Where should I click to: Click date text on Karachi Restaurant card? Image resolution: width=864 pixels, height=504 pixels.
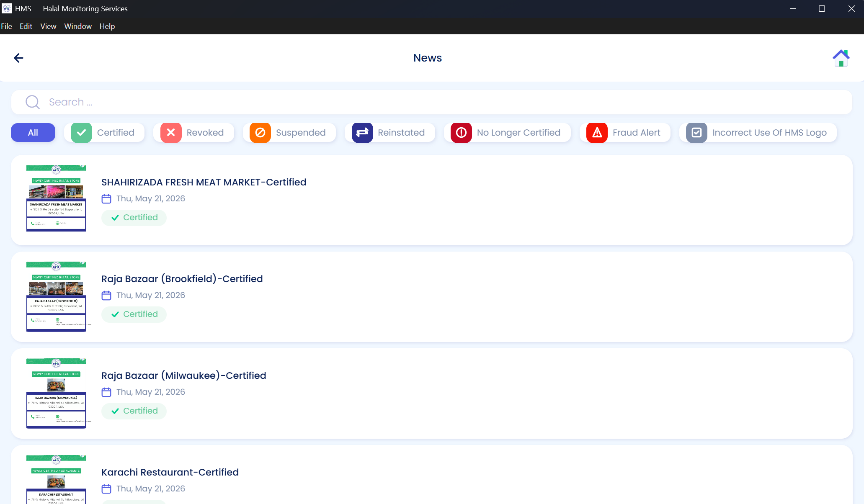[150, 489]
